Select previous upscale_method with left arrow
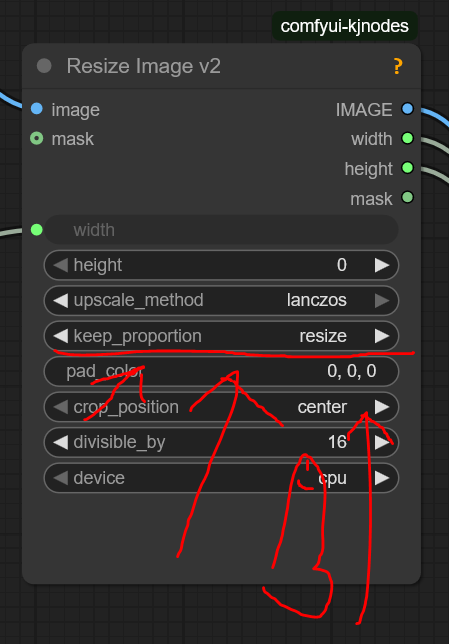This screenshot has width=449, height=644. pyautogui.click(x=61, y=301)
